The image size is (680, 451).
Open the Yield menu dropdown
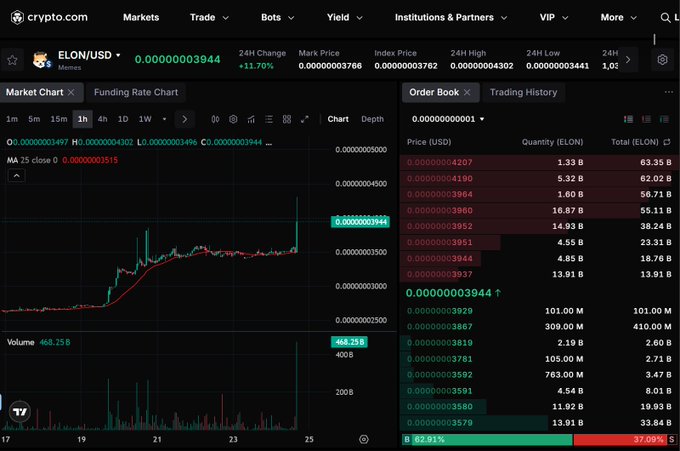coord(345,18)
